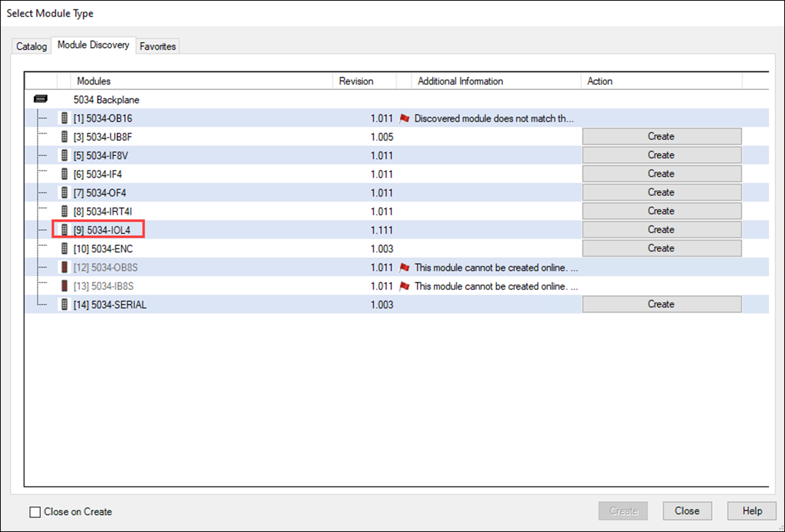Screen dimensions: 785x532
Task: Select the [9] 5034-IOL4 row
Action: (x=397, y=230)
